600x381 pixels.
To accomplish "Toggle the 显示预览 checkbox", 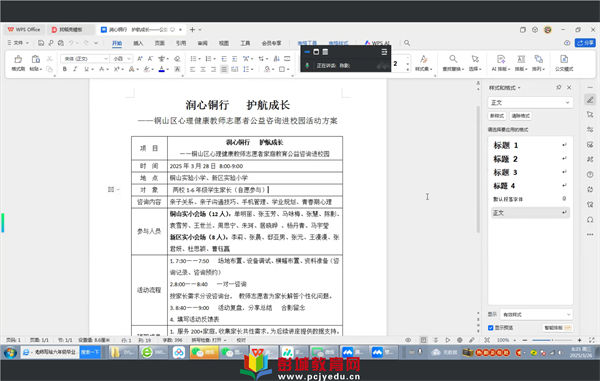I will [x=491, y=328].
